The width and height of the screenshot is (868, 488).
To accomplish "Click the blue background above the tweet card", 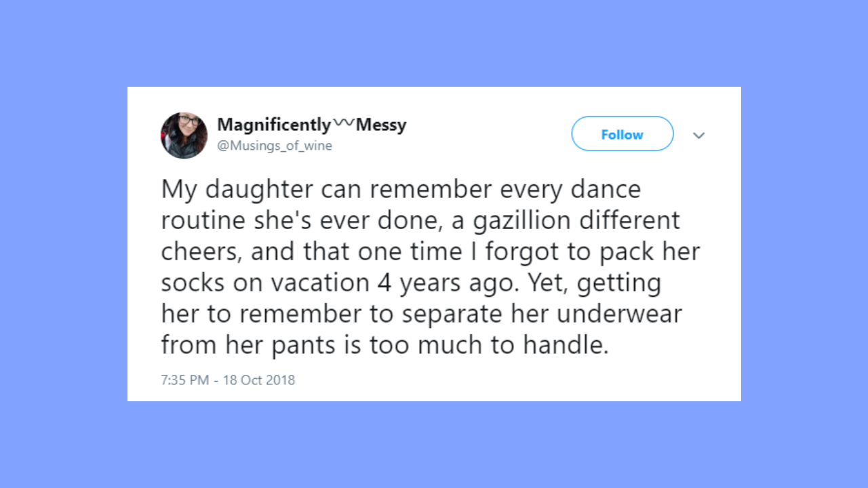I will point(434,44).
